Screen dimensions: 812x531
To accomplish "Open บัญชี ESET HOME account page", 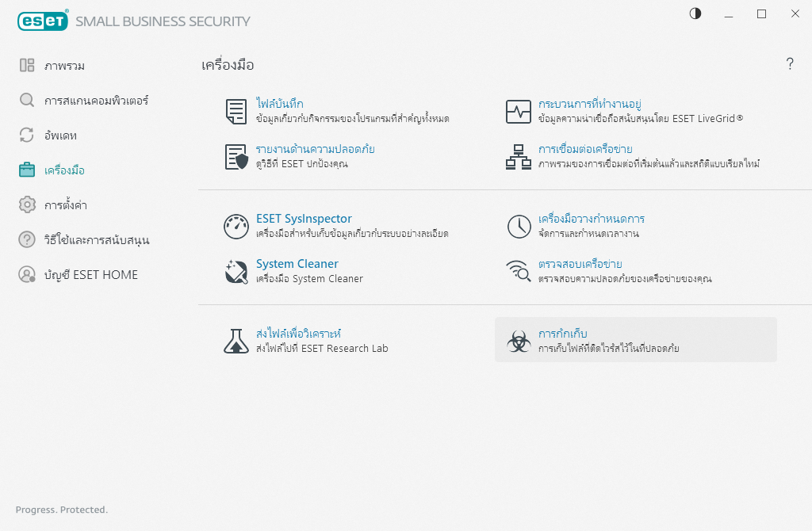I will 90,275.
